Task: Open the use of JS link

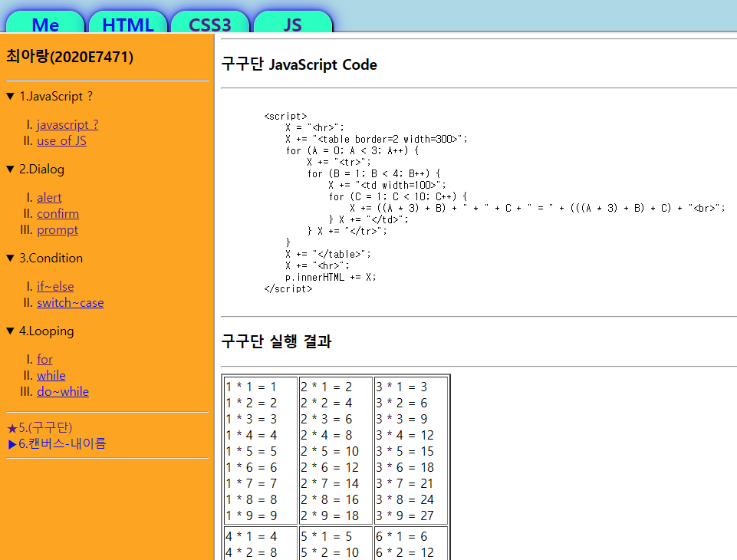Action: click(61, 140)
